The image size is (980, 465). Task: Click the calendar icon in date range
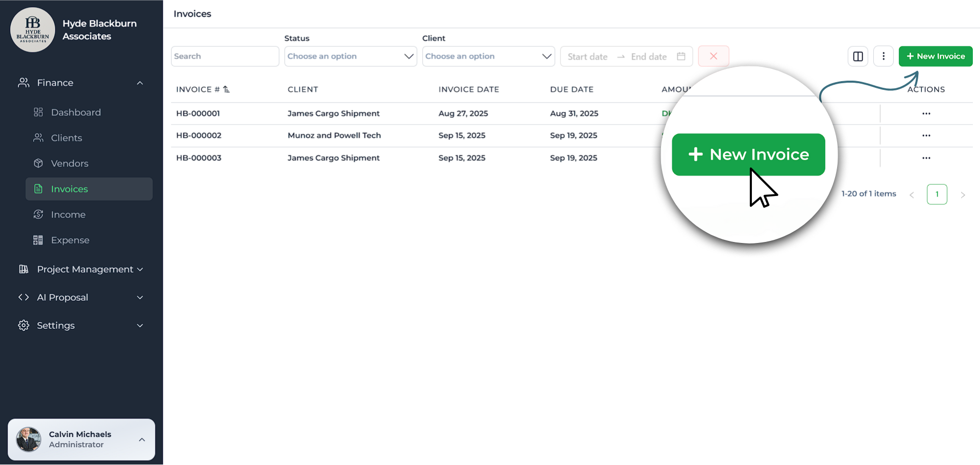681,56
